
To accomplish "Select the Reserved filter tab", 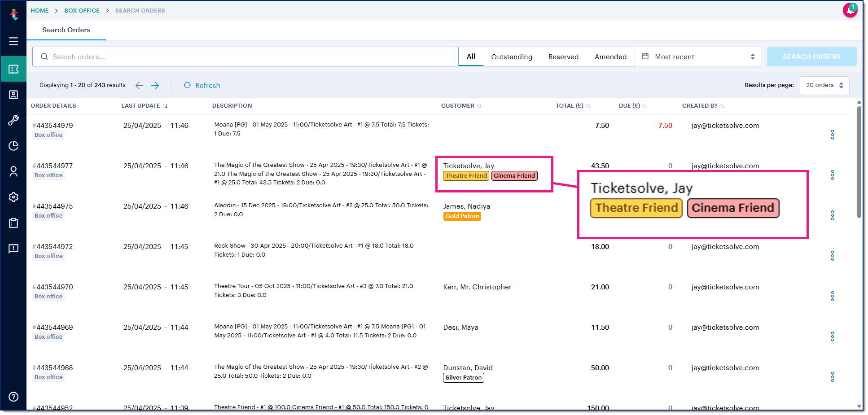I will 563,57.
